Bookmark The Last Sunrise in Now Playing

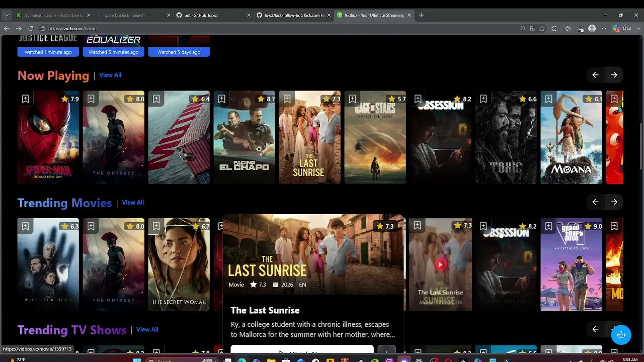(x=287, y=99)
